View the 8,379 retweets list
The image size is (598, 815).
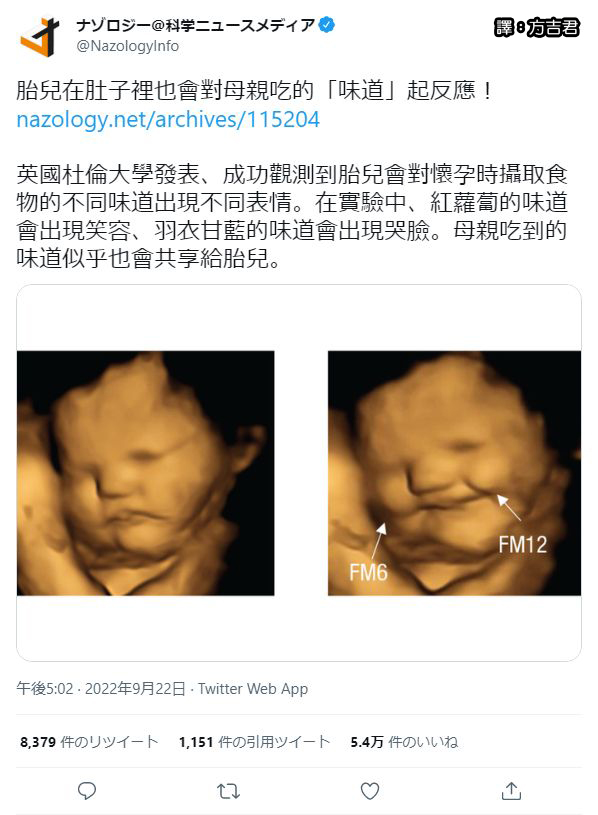tap(89, 742)
